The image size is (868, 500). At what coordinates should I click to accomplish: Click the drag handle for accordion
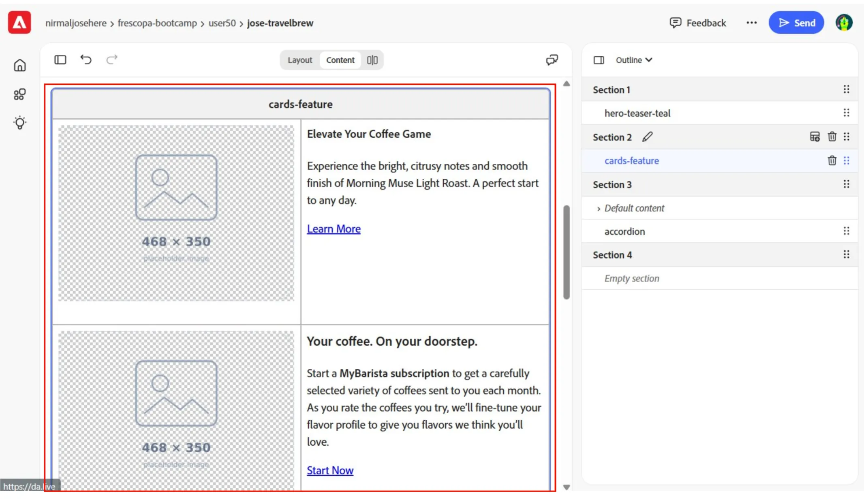pyautogui.click(x=847, y=231)
